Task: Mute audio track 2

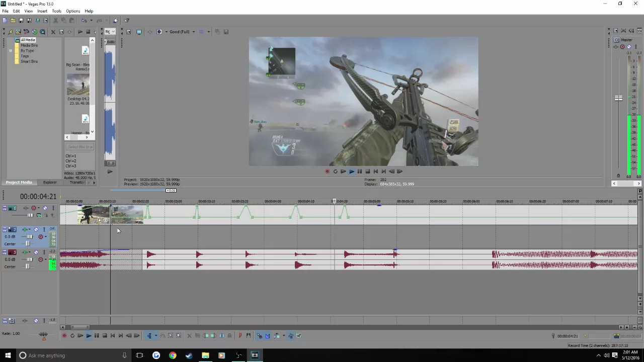Action: click(x=36, y=229)
